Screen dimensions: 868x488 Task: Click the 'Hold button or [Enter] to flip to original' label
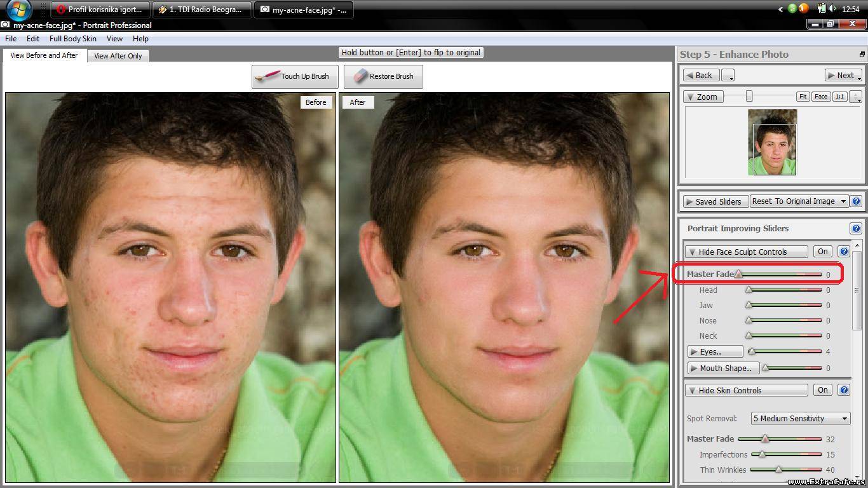411,53
